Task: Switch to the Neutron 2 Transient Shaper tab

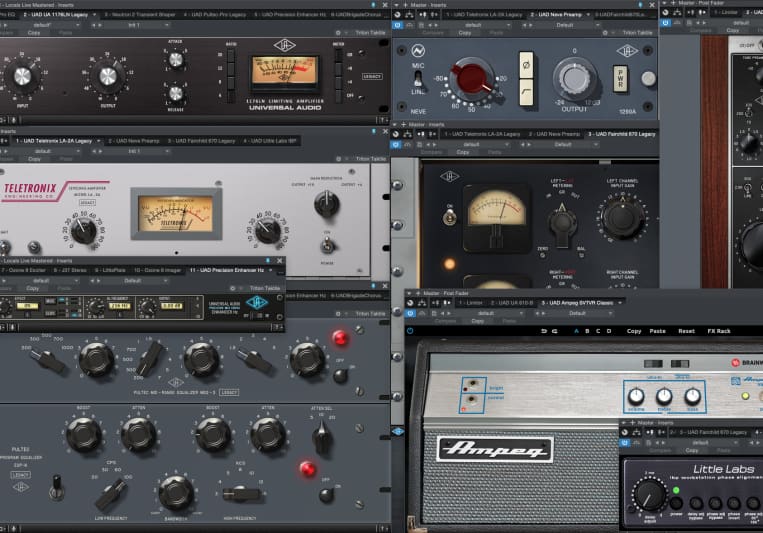Action: (x=140, y=15)
